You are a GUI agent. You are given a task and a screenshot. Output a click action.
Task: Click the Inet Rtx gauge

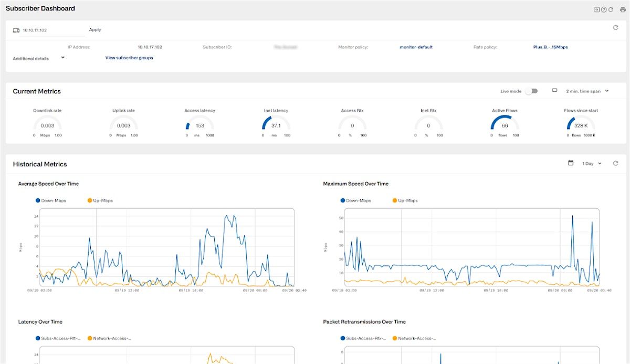click(x=428, y=124)
